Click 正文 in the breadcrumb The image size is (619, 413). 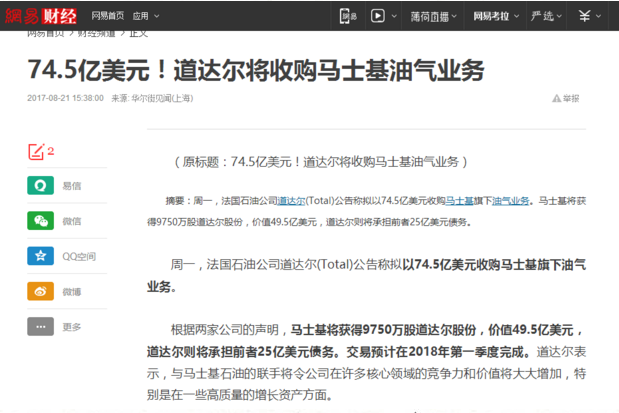pos(139,33)
